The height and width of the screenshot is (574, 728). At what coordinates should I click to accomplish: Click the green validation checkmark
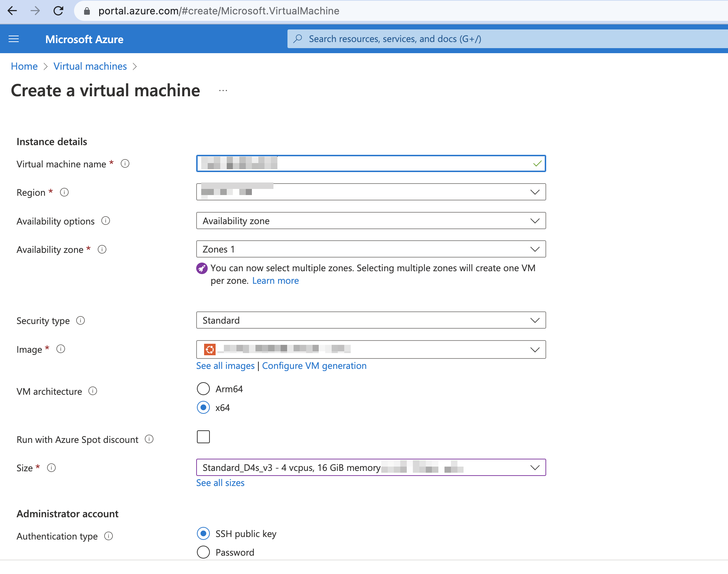coord(537,163)
